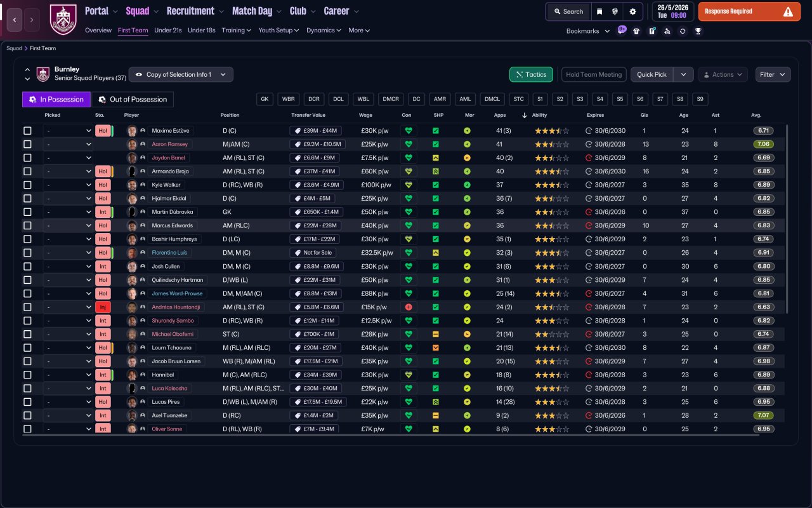Open the Bookmarks dropdown
Screen dimensions: 812x508
[x=588, y=30]
